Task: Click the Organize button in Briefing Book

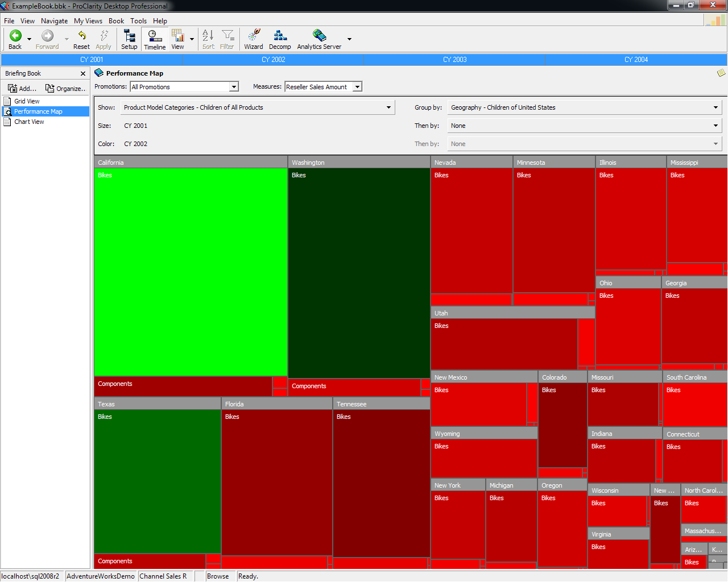Action: [65, 89]
